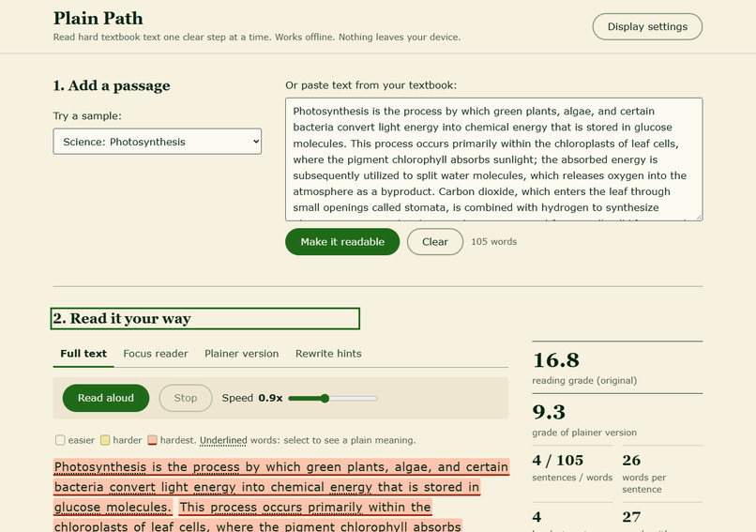Image resolution: width=756 pixels, height=532 pixels.
Task: Select underlined word 'convert' in the highlighted text
Action: click(x=132, y=487)
